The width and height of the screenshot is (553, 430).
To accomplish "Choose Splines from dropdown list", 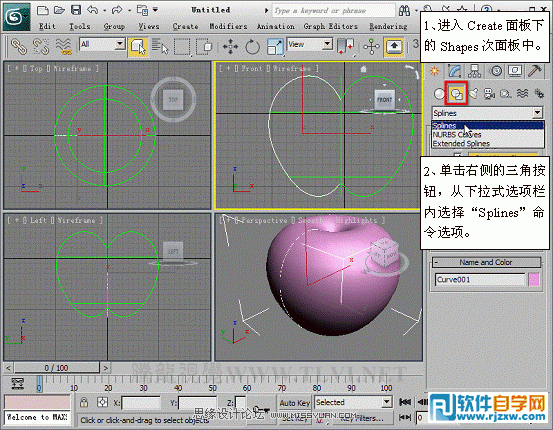I will pyautogui.click(x=488, y=126).
